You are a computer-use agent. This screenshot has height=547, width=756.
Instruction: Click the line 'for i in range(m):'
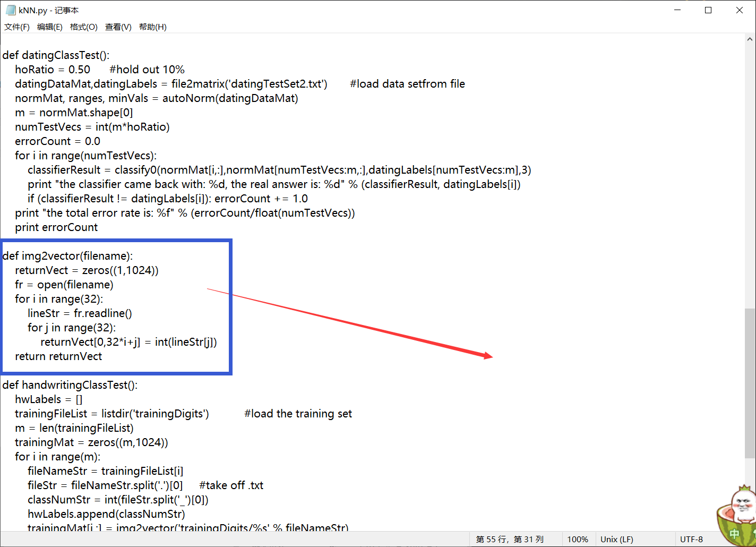pyautogui.click(x=58, y=457)
